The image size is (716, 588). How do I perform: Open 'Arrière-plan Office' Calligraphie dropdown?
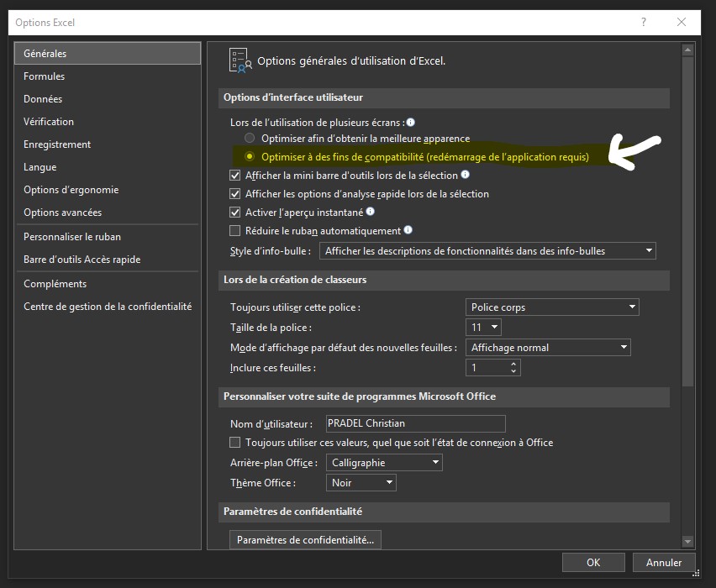(384, 463)
